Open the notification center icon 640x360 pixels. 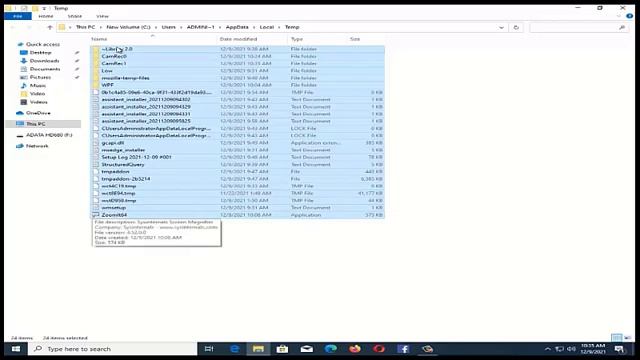[619, 349]
